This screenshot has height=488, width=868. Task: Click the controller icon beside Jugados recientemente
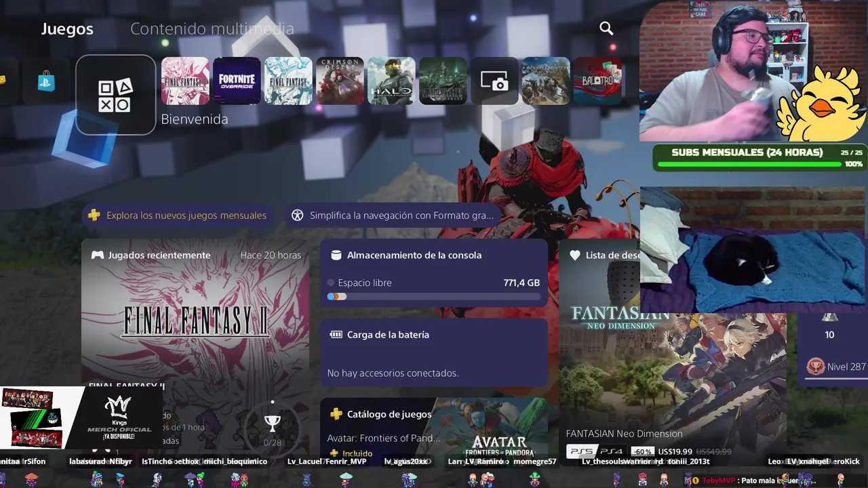(x=98, y=256)
